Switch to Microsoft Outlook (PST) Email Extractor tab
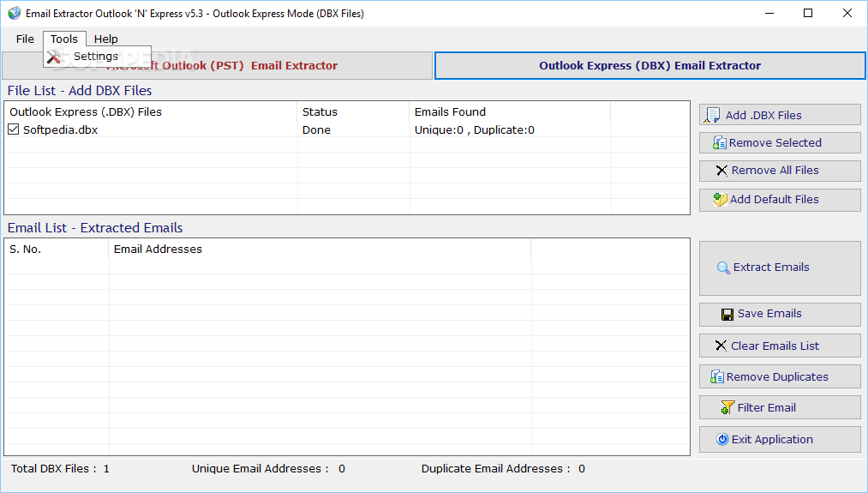Image resolution: width=868 pixels, height=493 pixels. click(x=217, y=65)
